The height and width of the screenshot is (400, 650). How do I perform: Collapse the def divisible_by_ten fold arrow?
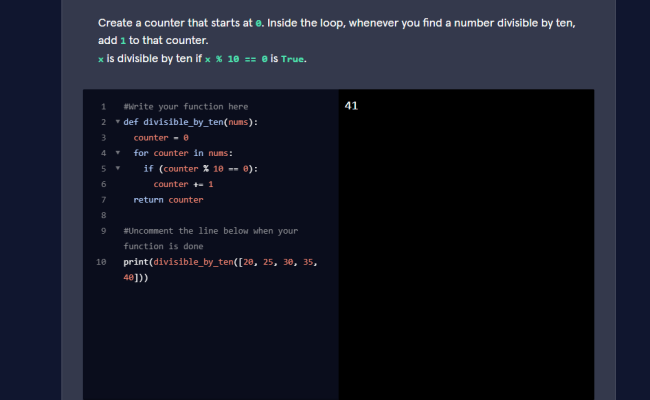pos(118,122)
